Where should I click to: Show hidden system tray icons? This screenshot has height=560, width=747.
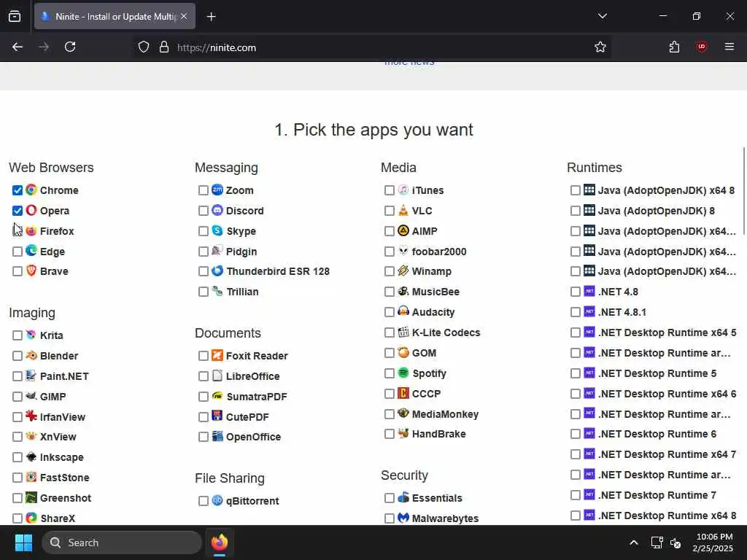(x=634, y=542)
